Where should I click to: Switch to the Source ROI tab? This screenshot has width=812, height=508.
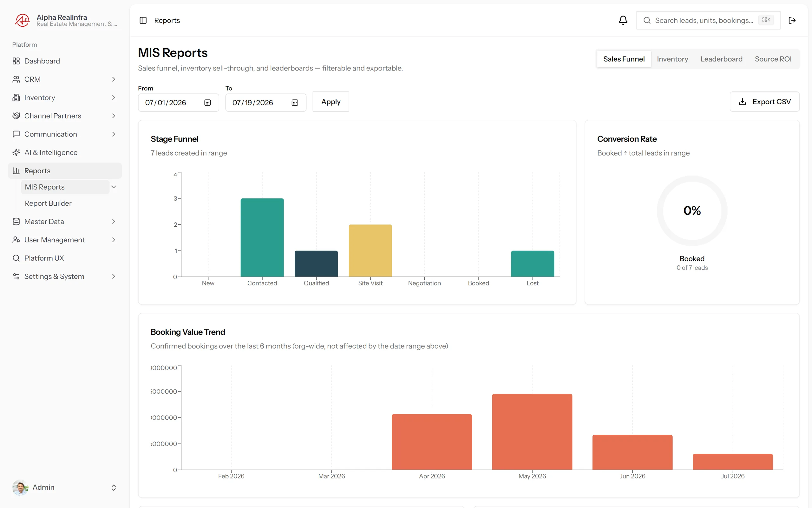click(773, 59)
